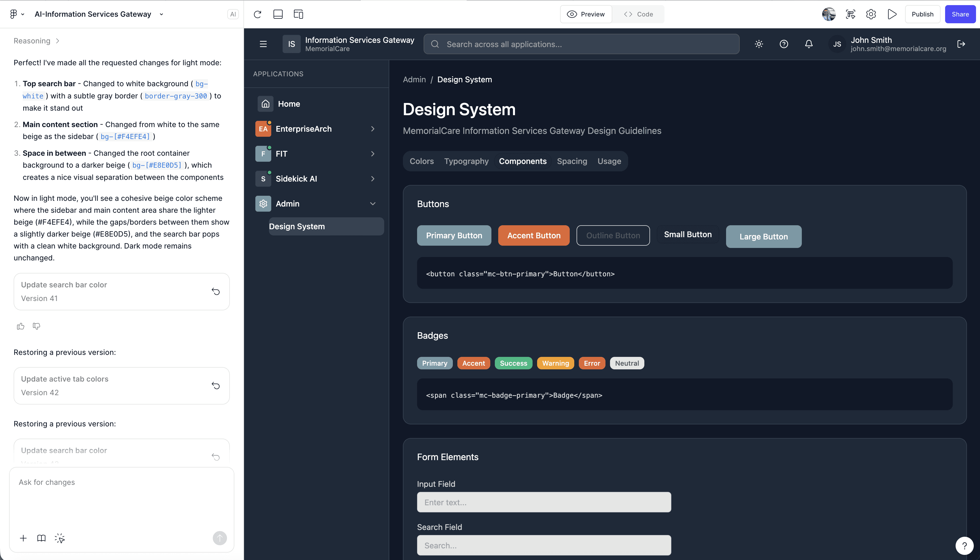Select the green Success badge

point(514,363)
